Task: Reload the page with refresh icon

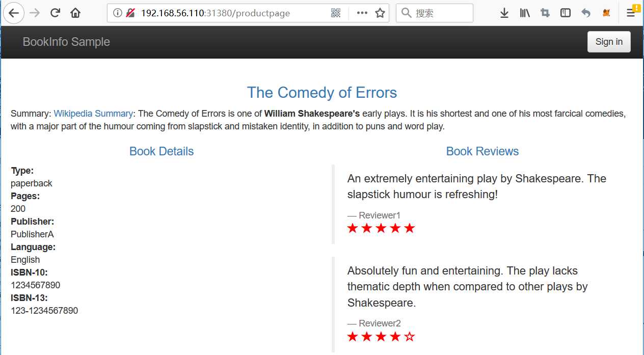Action: click(x=56, y=13)
